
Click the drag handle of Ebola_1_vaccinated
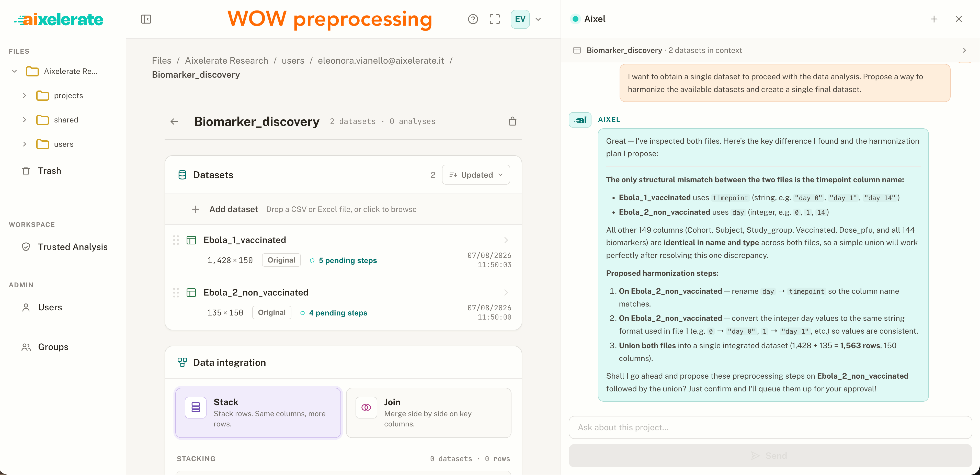pyautogui.click(x=176, y=240)
